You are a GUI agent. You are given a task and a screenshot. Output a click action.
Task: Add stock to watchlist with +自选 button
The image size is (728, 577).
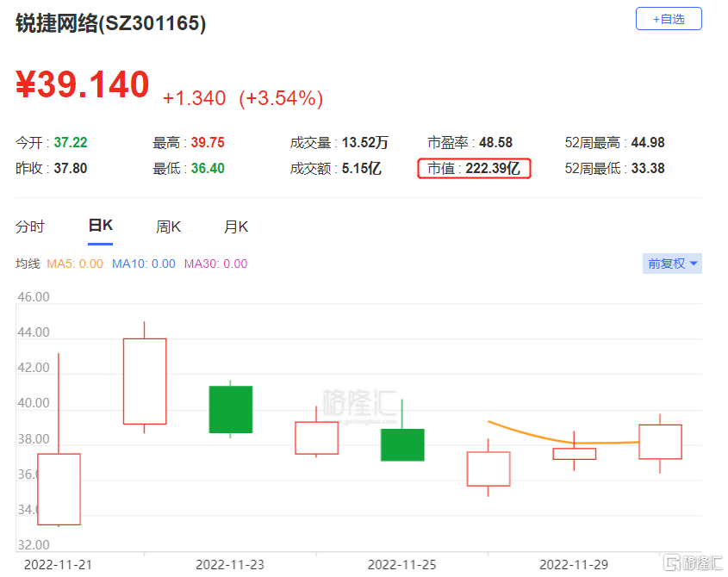click(669, 19)
